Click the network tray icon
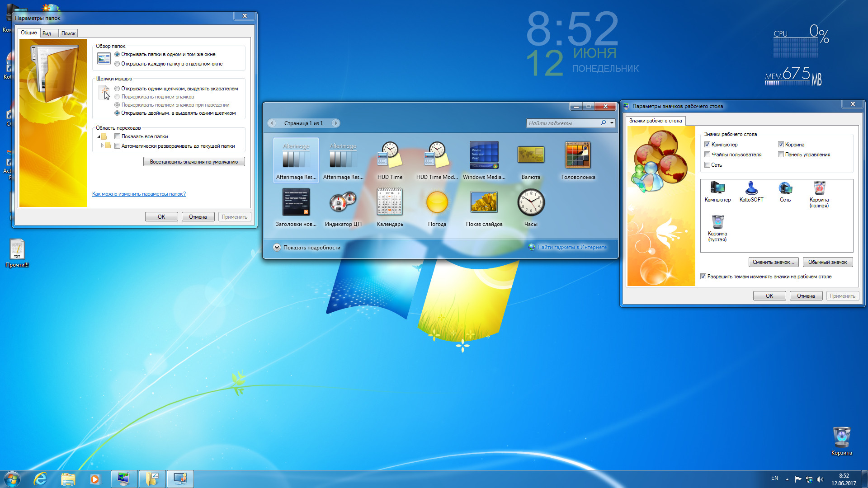 (x=809, y=479)
